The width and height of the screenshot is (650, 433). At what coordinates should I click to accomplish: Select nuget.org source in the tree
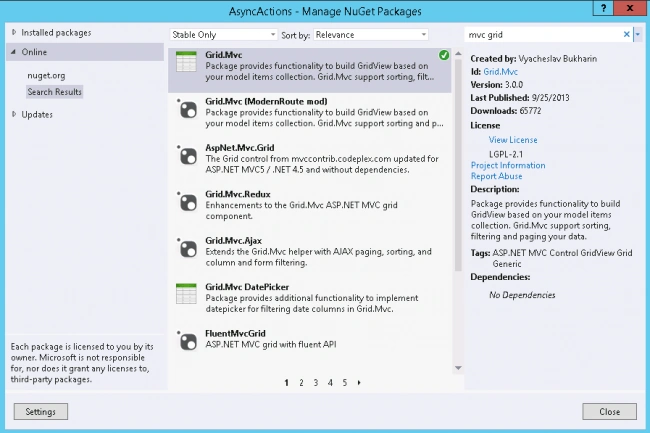(x=46, y=75)
